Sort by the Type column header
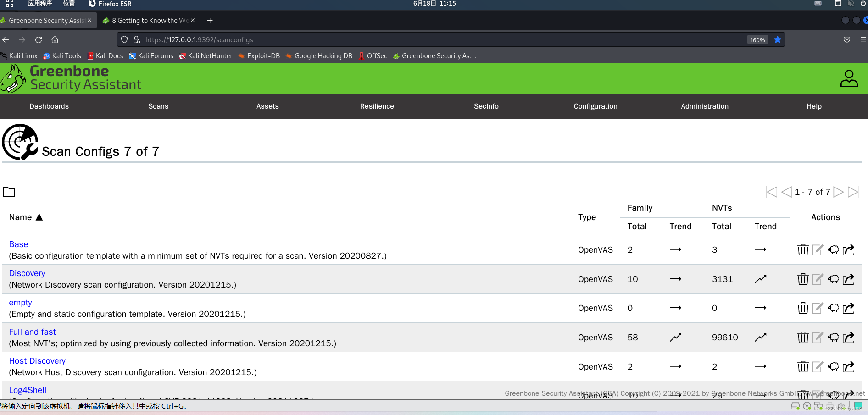 587,217
